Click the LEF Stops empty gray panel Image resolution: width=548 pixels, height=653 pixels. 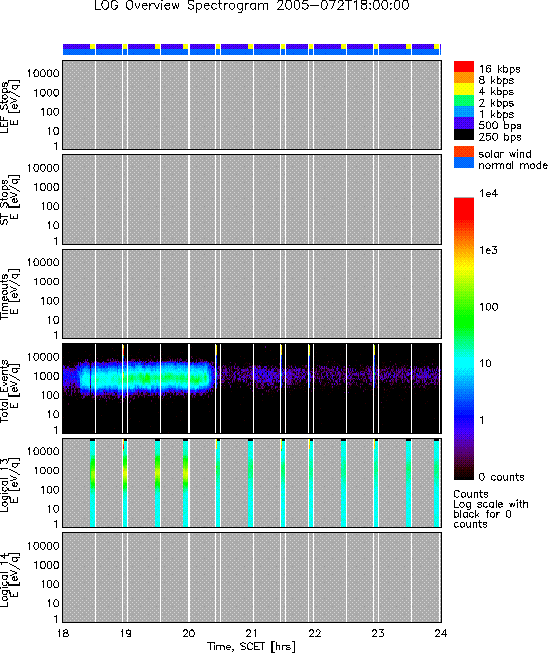coord(252,105)
